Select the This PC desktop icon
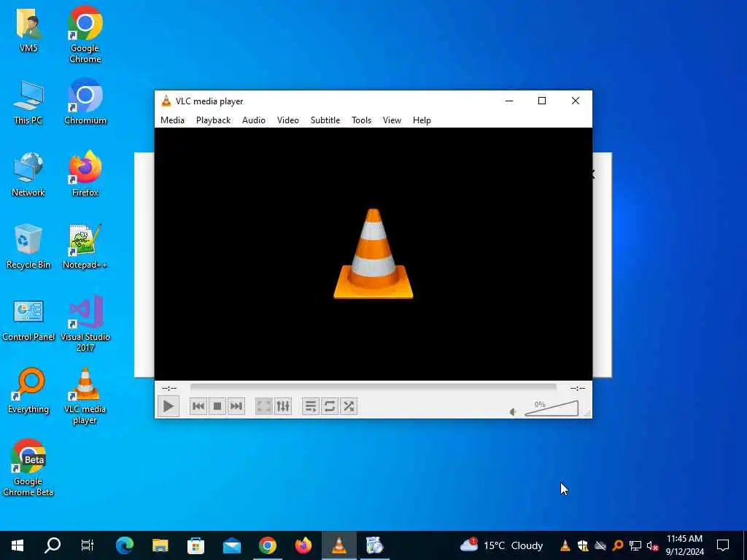747x560 pixels. (28, 102)
